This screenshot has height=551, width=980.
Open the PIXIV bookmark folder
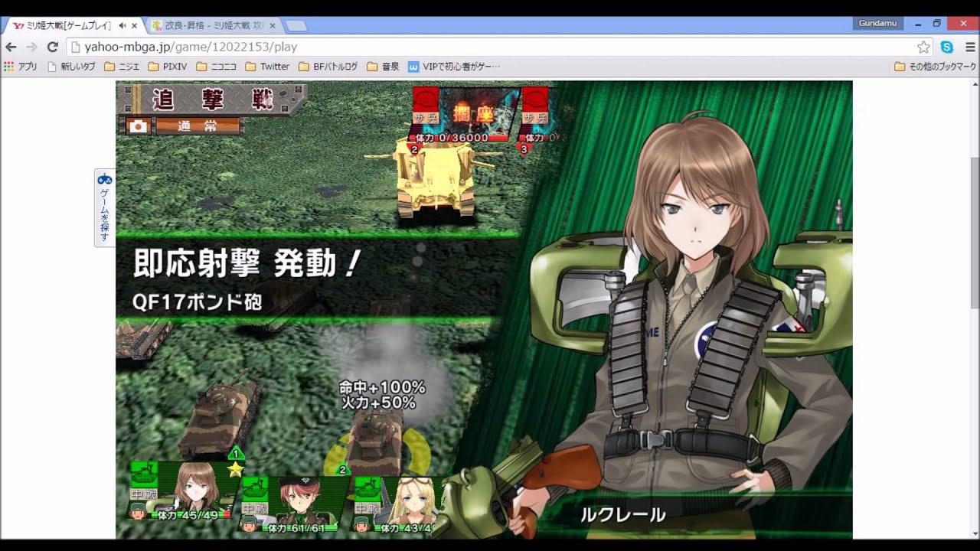pos(168,67)
